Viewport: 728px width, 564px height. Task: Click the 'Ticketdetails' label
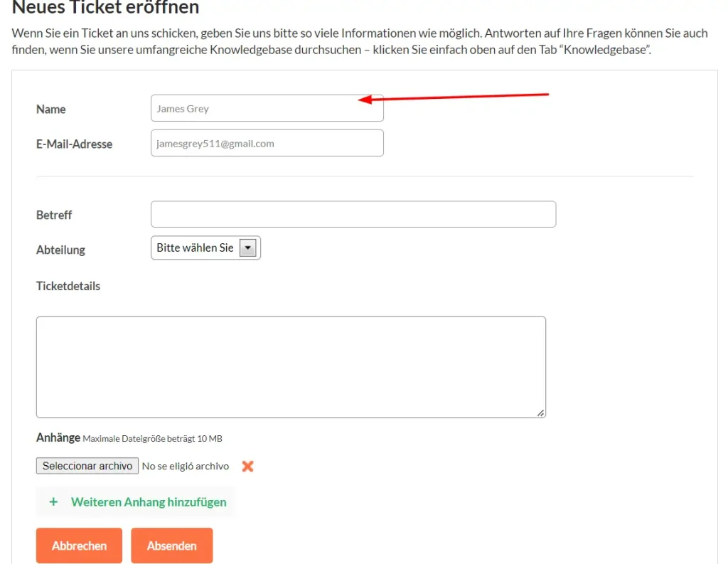pyautogui.click(x=68, y=286)
